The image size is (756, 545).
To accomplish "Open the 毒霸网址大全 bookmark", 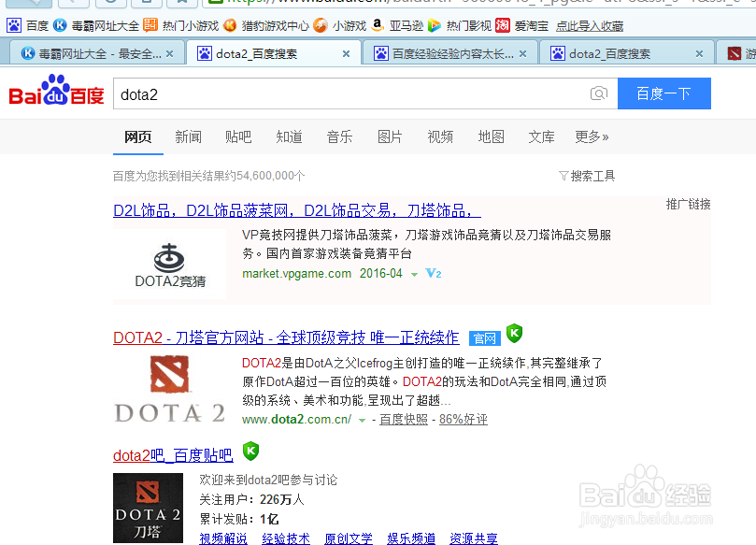I will pyautogui.click(x=96, y=25).
